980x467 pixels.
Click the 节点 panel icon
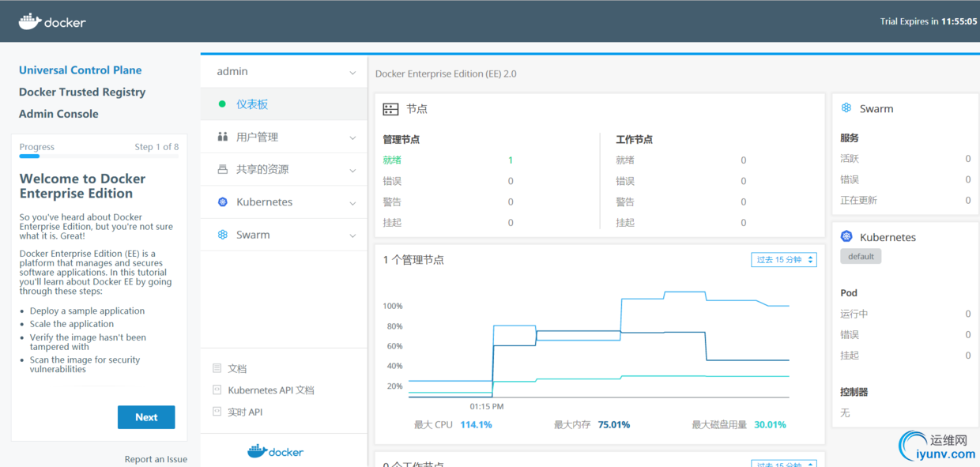(x=390, y=109)
